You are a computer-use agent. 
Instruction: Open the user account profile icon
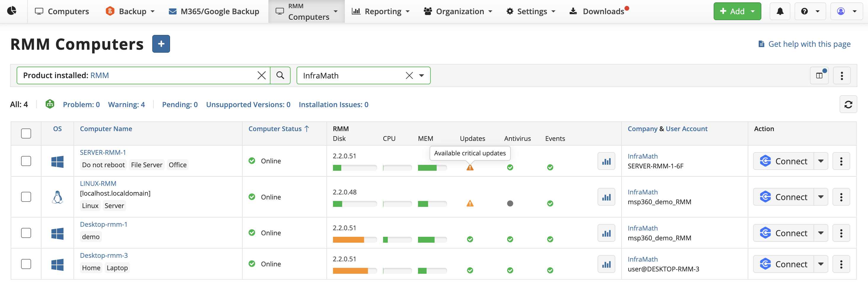pyautogui.click(x=841, y=11)
